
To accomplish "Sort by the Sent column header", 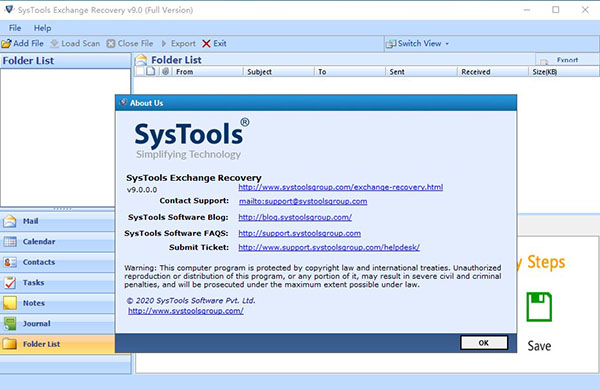I will (421, 72).
